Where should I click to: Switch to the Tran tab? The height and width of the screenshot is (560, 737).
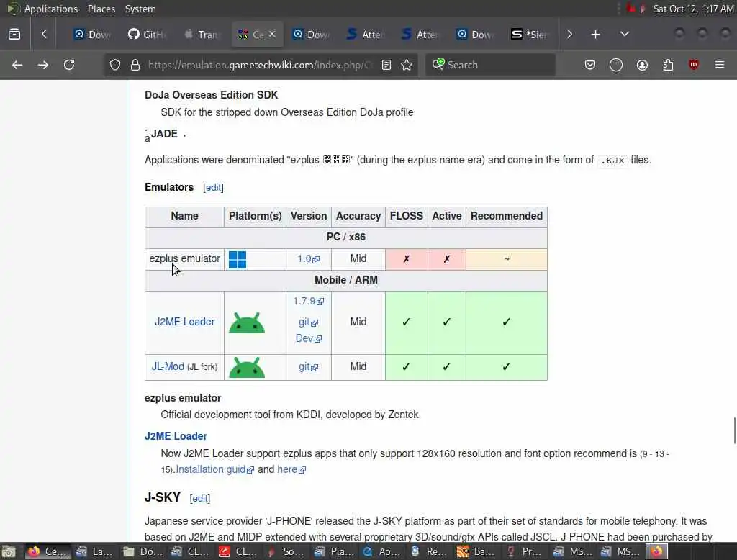tap(202, 35)
